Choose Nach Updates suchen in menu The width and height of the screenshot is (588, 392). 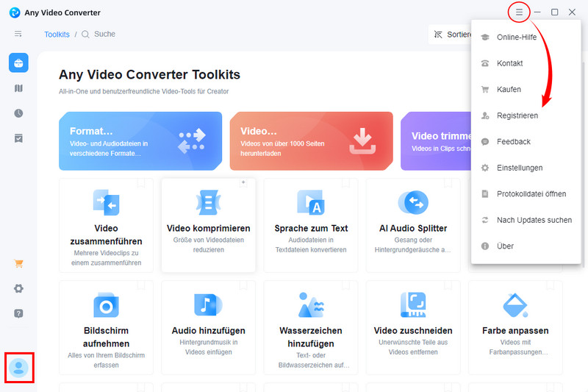pos(526,220)
